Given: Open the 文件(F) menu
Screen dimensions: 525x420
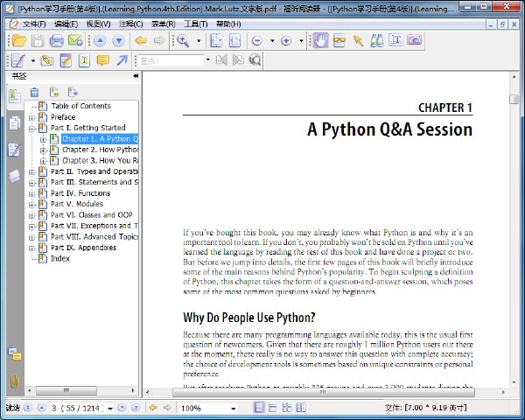Looking at the screenshot, I should [34, 24].
